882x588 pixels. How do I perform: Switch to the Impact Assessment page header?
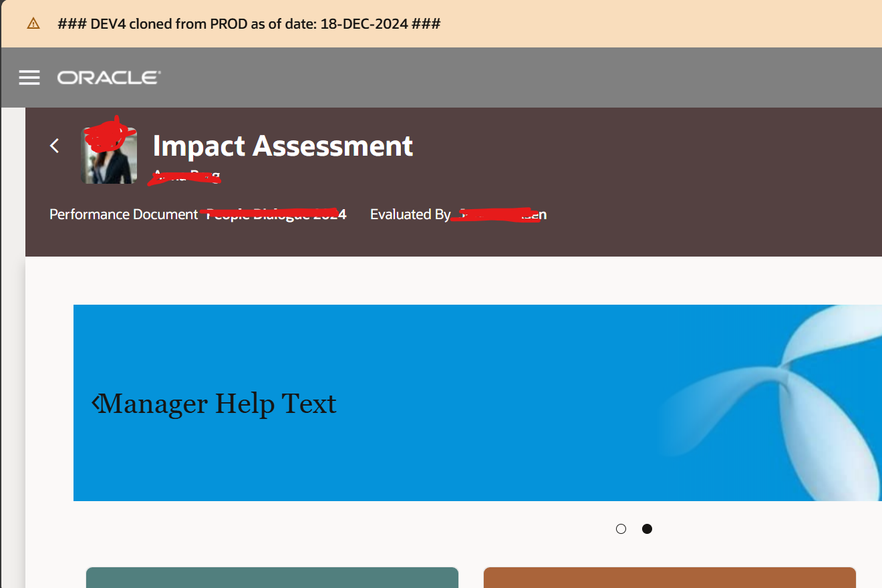283,146
